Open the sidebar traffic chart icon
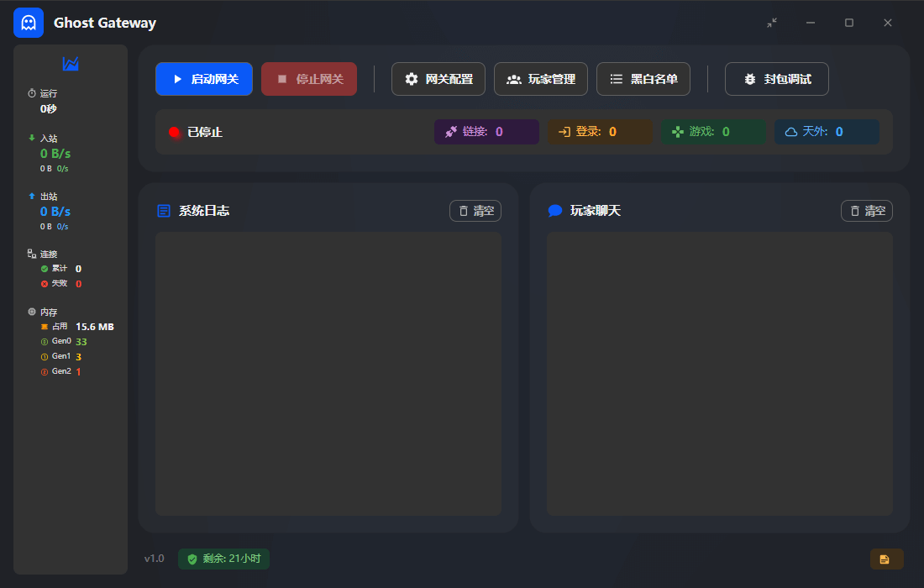The image size is (924, 588). [x=71, y=64]
